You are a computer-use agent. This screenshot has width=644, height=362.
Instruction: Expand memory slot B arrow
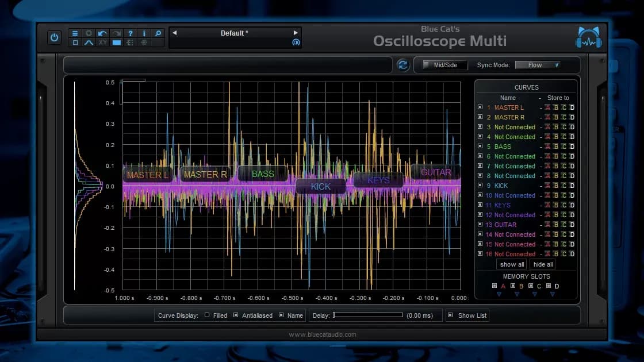(x=517, y=294)
